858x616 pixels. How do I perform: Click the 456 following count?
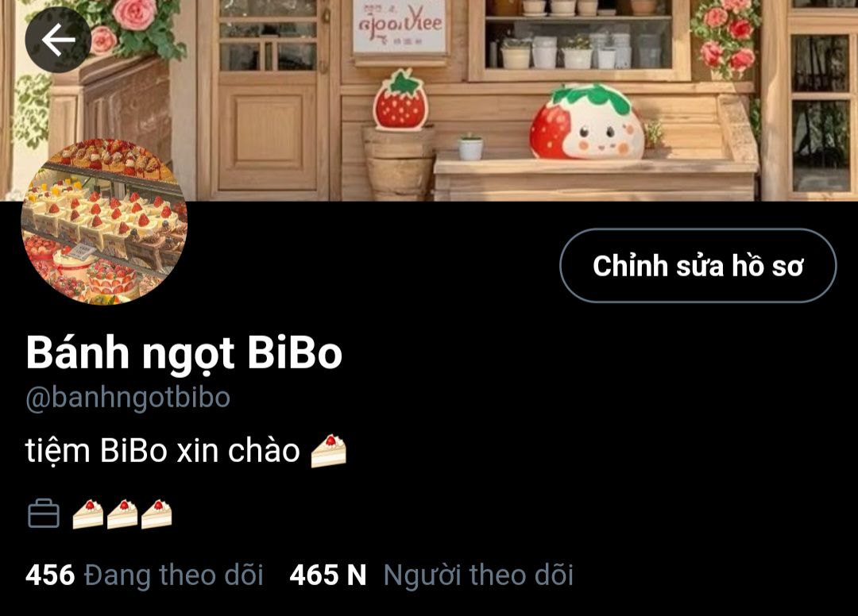pyautogui.click(x=50, y=576)
